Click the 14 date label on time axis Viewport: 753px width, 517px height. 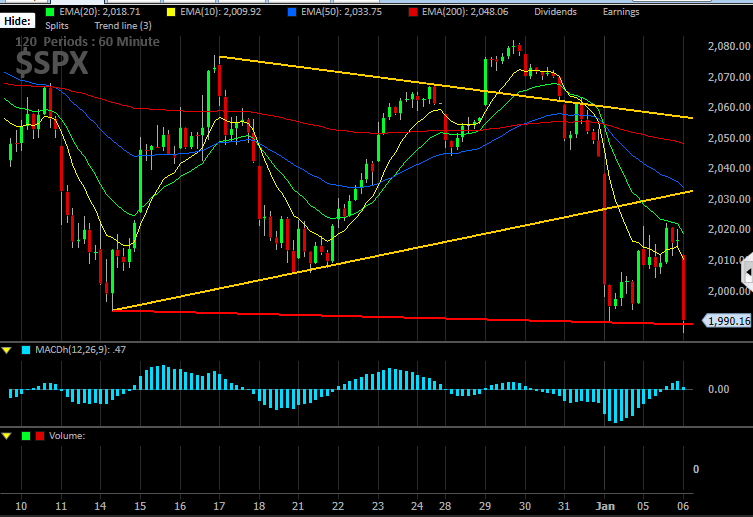[100, 506]
